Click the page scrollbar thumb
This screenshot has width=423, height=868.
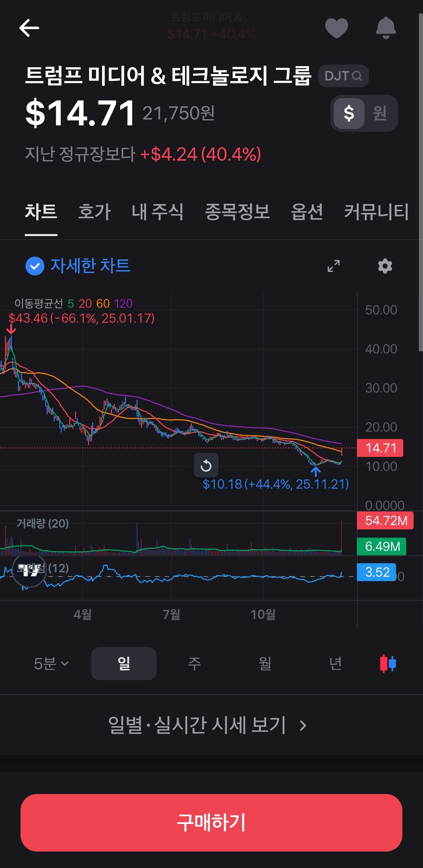click(421, 182)
